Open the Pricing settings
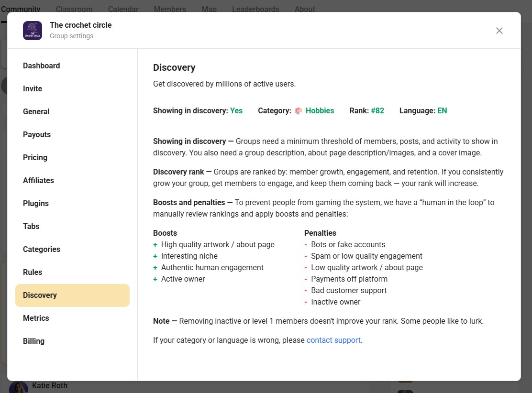This screenshot has width=532, height=393. (x=35, y=158)
